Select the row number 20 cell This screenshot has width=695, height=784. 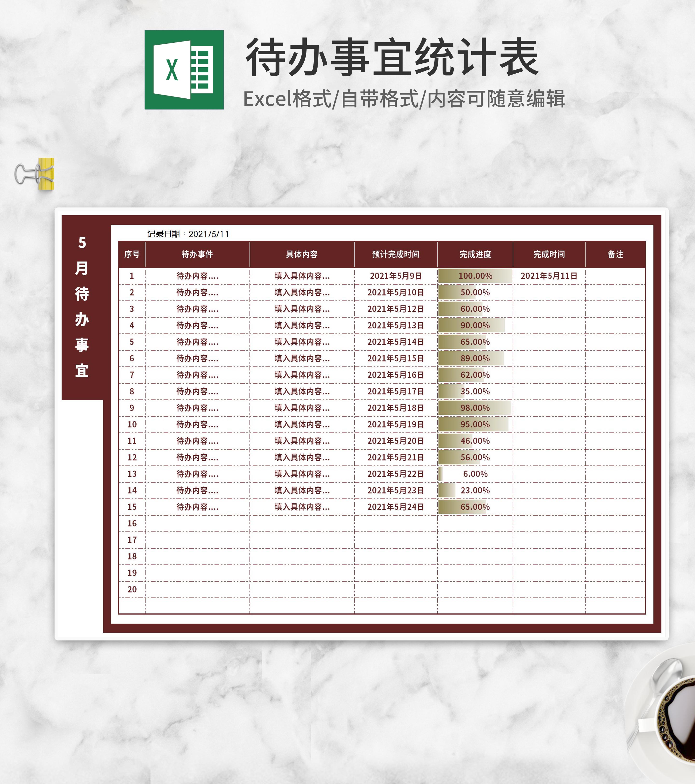coord(132,589)
